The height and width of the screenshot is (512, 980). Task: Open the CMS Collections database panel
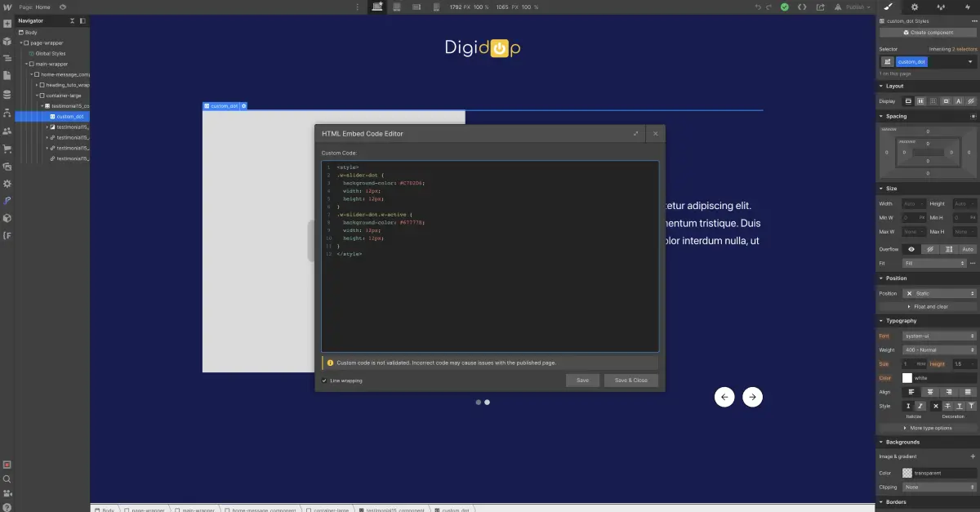coord(7,95)
